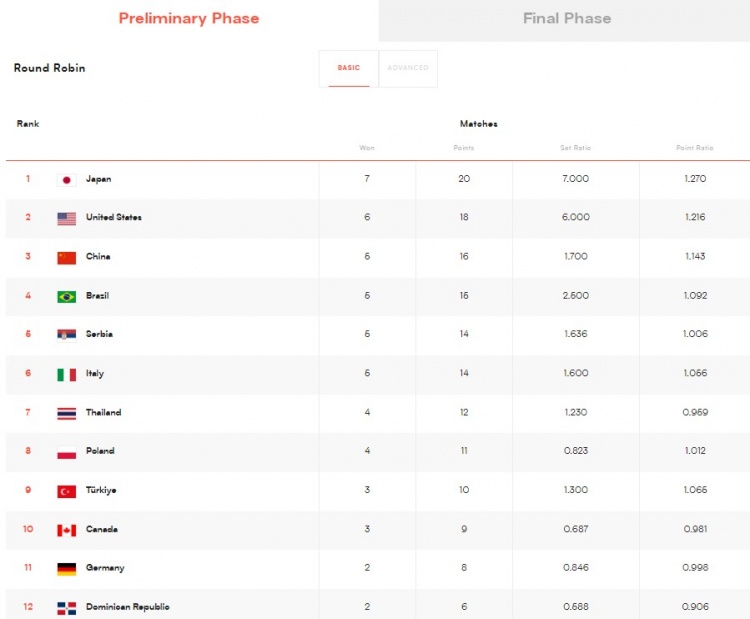This screenshot has width=750, height=619.
Task: Open the Poland team link
Action: pos(100,451)
